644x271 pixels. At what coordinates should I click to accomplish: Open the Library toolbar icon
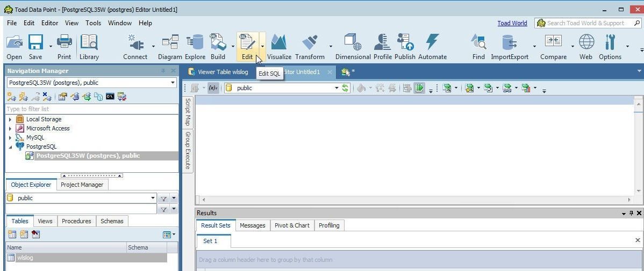pyautogui.click(x=89, y=42)
